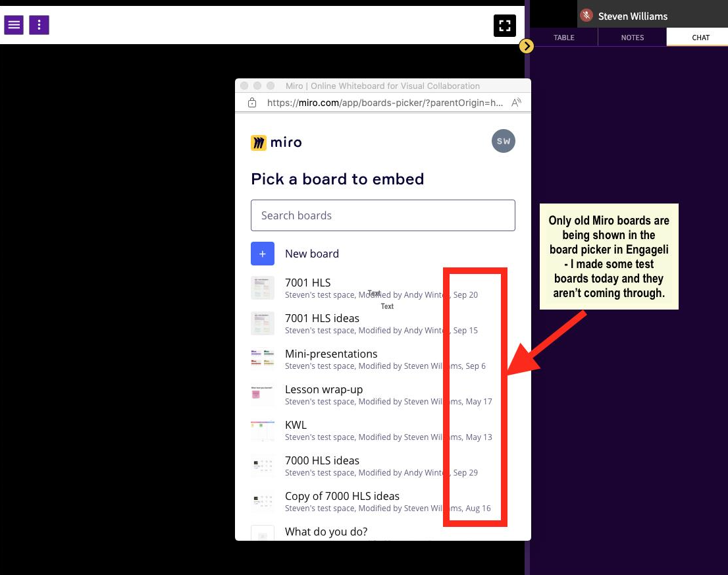Open the vertical three-dots options menu
This screenshot has height=575, width=728.
pos(39,25)
